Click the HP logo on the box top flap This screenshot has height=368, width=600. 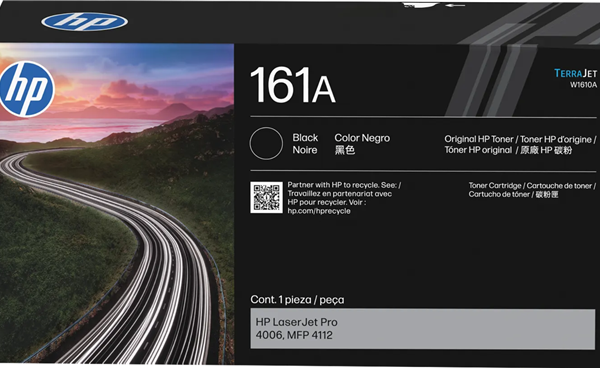(x=85, y=21)
